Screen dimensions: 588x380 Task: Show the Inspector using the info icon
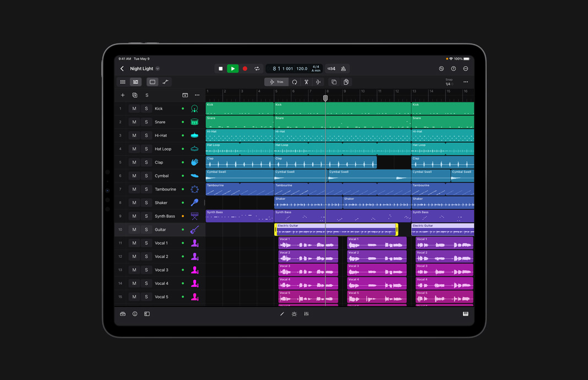(135, 314)
